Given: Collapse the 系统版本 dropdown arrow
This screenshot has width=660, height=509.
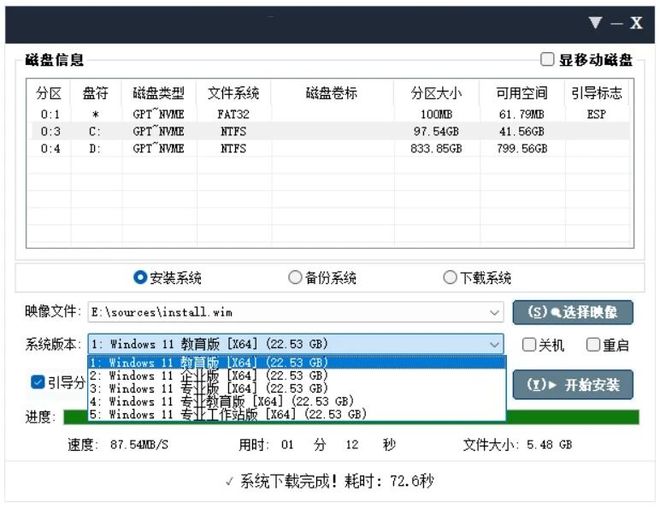Looking at the screenshot, I should tap(494, 345).
